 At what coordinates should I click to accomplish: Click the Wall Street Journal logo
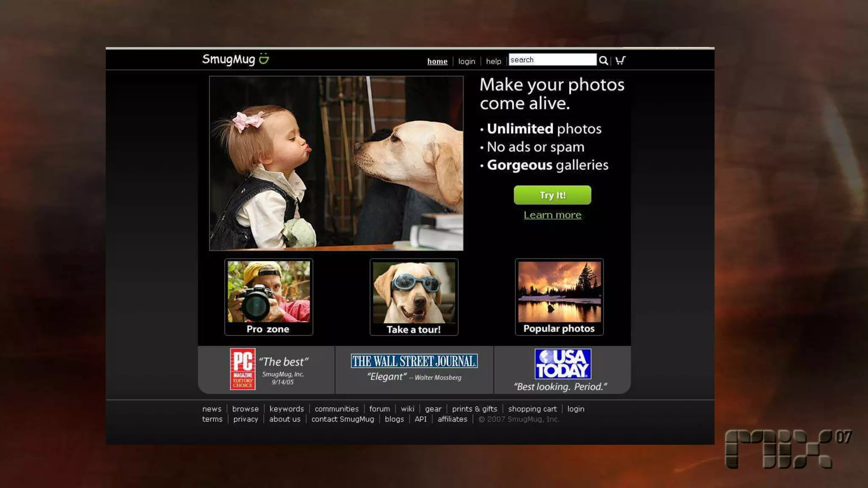(414, 361)
